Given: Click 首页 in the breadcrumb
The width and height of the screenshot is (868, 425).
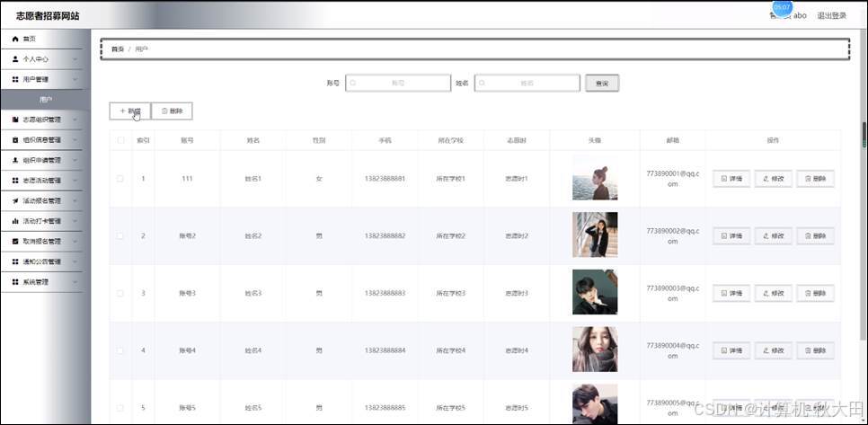Looking at the screenshot, I should 118,49.
